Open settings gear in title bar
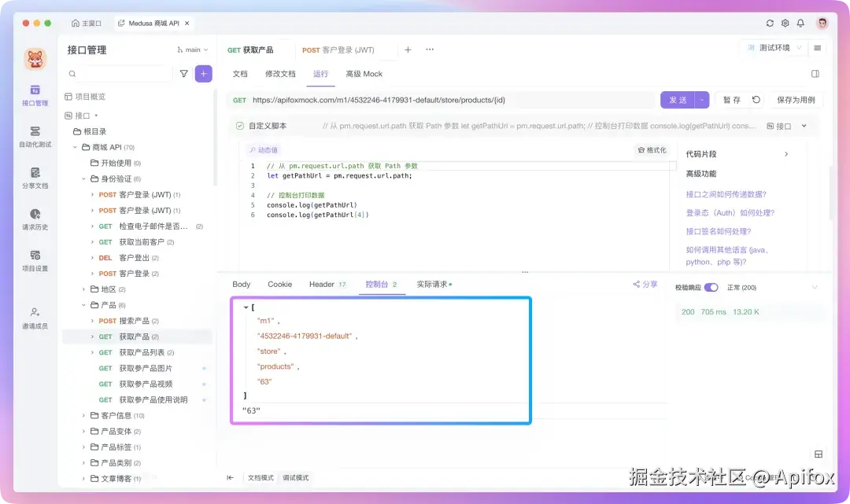The height and width of the screenshot is (504, 850). coord(785,24)
